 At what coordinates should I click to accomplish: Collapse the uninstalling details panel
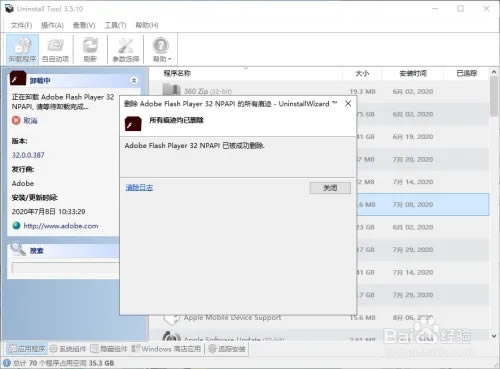134,80
